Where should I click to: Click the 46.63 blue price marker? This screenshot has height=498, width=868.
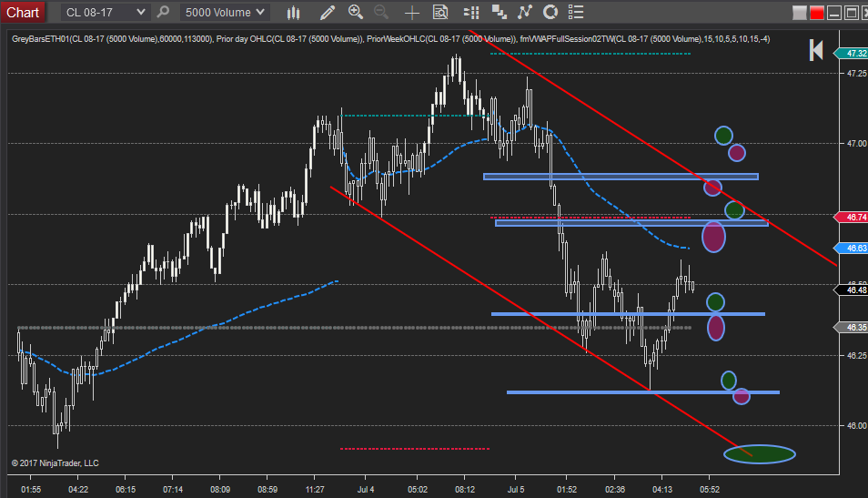[x=852, y=249]
